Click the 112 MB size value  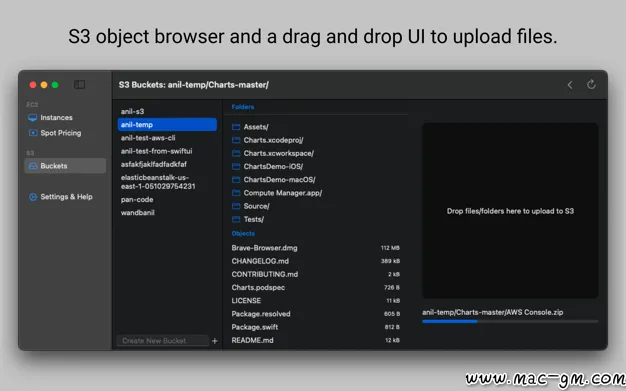click(x=390, y=248)
